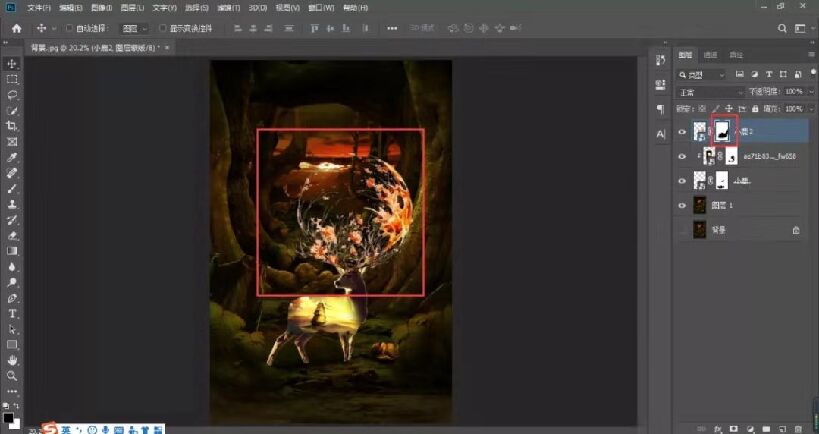Open the Paragraph panel icon in dock
The height and width of the screenshot is (434, 819).
[660, 109]
